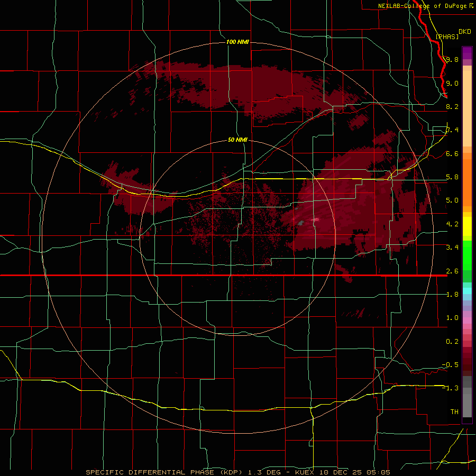This screenshot has height=476, width=476.
Task: Click the 50 NMI range ring label
Action: pyautogui.click(x=237, y=140)
